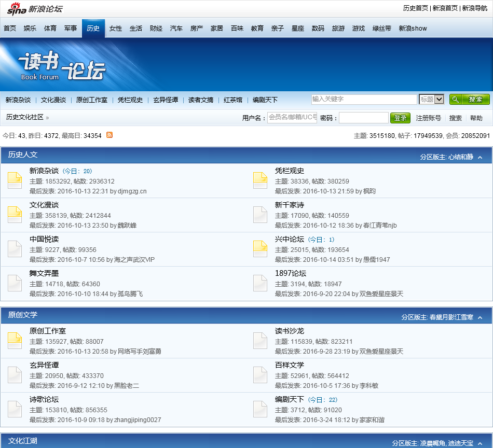This screenshot has height=448, width=493.
Task: Click the green 搜索 button
Action: [470, 99]
